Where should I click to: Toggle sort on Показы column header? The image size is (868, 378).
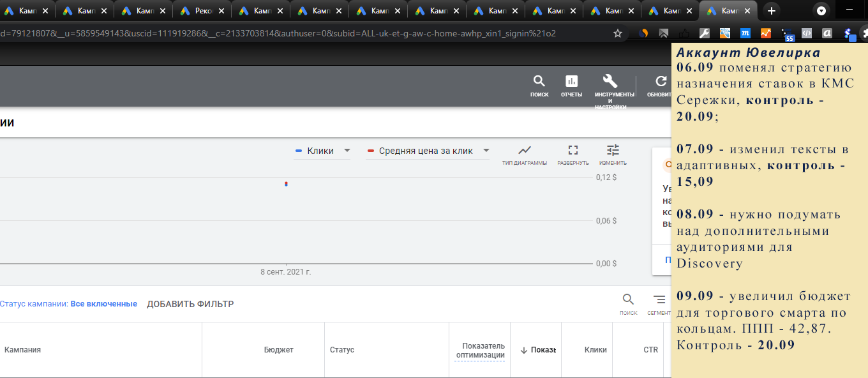click(x=538, y=350)
